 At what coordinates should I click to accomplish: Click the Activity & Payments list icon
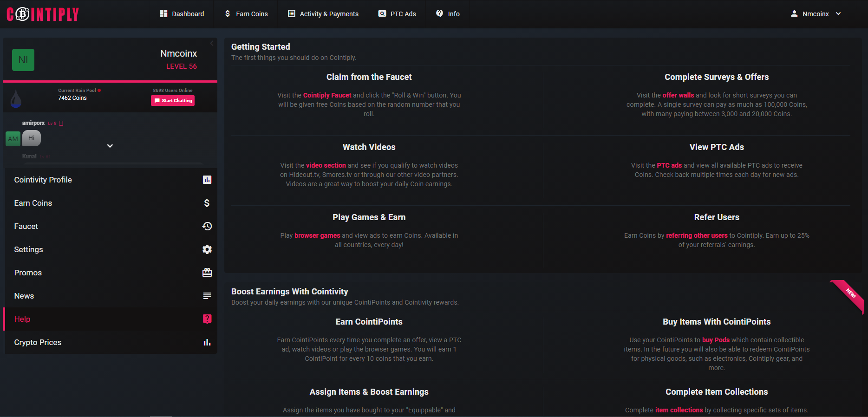click(x=292, y=13)
